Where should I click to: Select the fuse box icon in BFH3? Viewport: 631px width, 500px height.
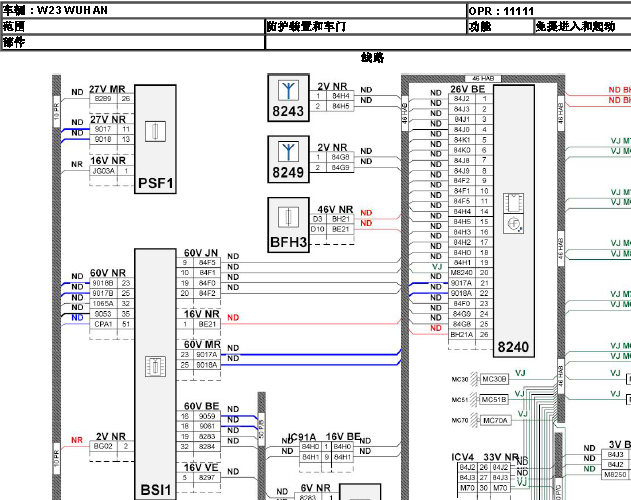[x=288, y=217]
